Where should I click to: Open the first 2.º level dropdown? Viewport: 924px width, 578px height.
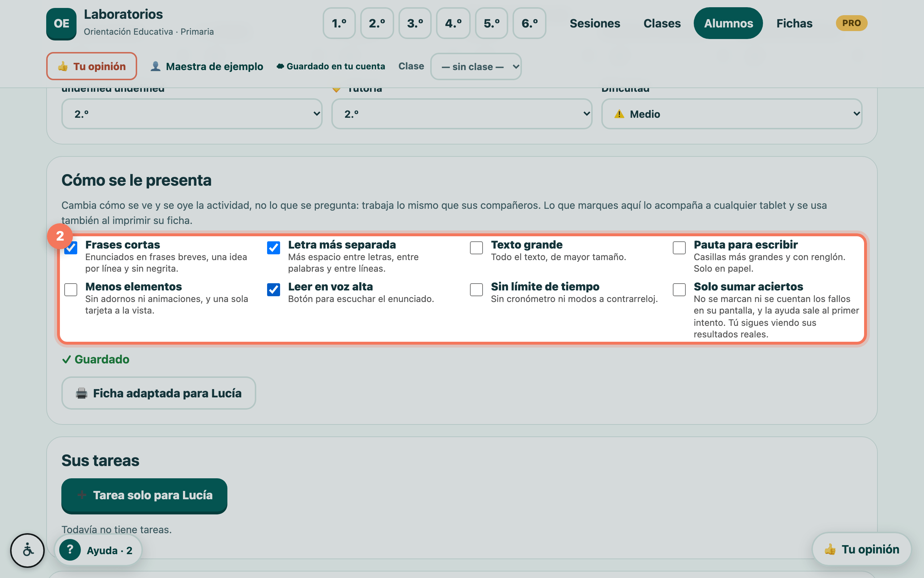click(x=192, y=114)
